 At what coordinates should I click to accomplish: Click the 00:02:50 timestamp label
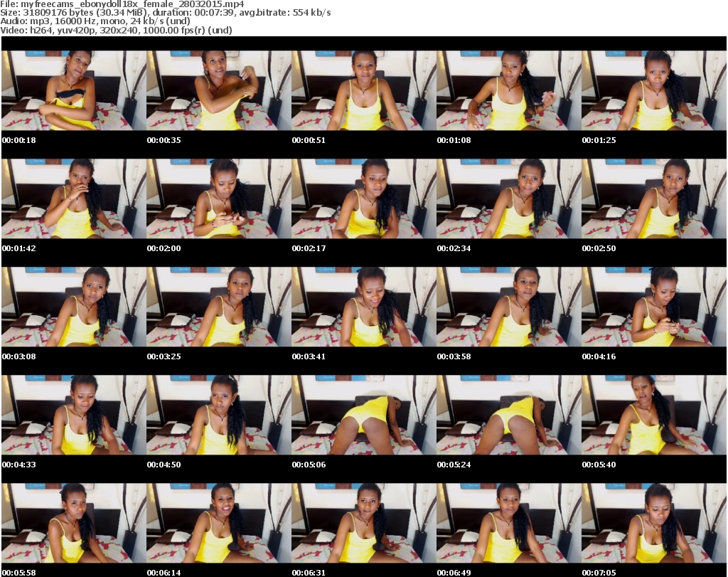599,248
